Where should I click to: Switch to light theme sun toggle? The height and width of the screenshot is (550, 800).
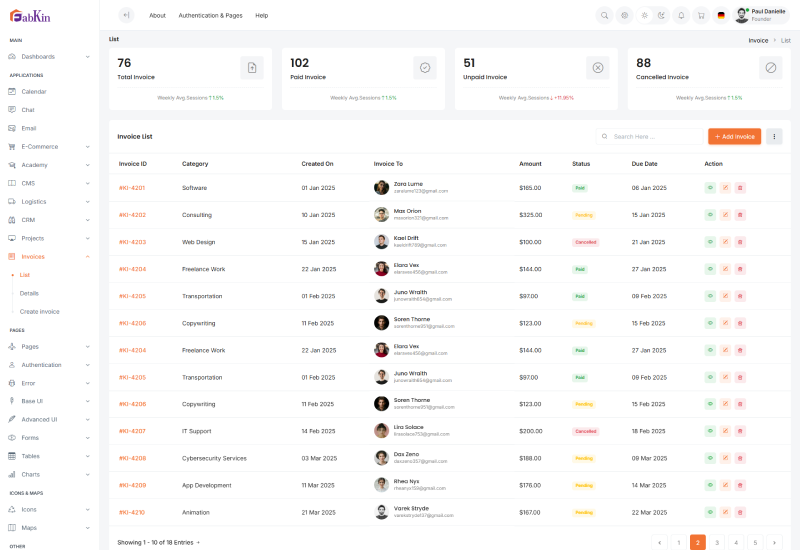tap(645, 15)
